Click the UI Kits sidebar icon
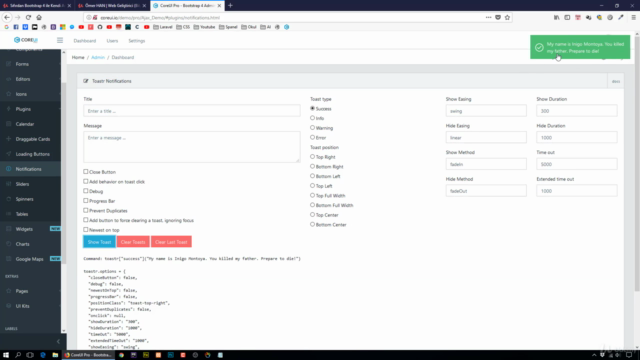Viewport: 640px width, 360px height. coord(9,306)
